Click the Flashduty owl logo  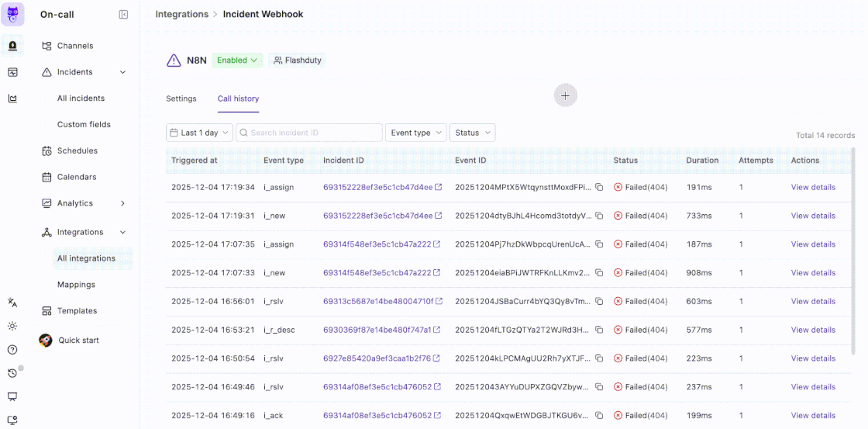tap(12, 15)
